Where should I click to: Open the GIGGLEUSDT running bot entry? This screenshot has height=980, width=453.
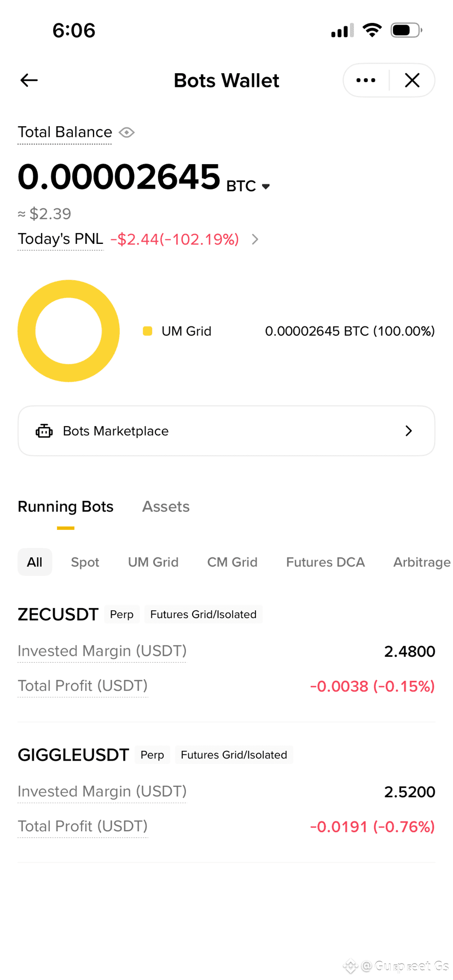coord(226,791)
